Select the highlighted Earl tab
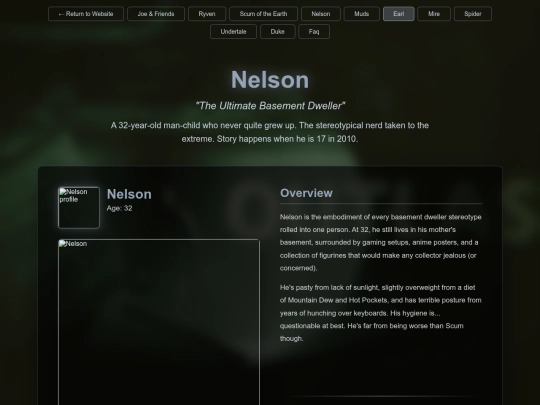Image resolution: width=540 pixels, height=405 pixels. [398, 14]
